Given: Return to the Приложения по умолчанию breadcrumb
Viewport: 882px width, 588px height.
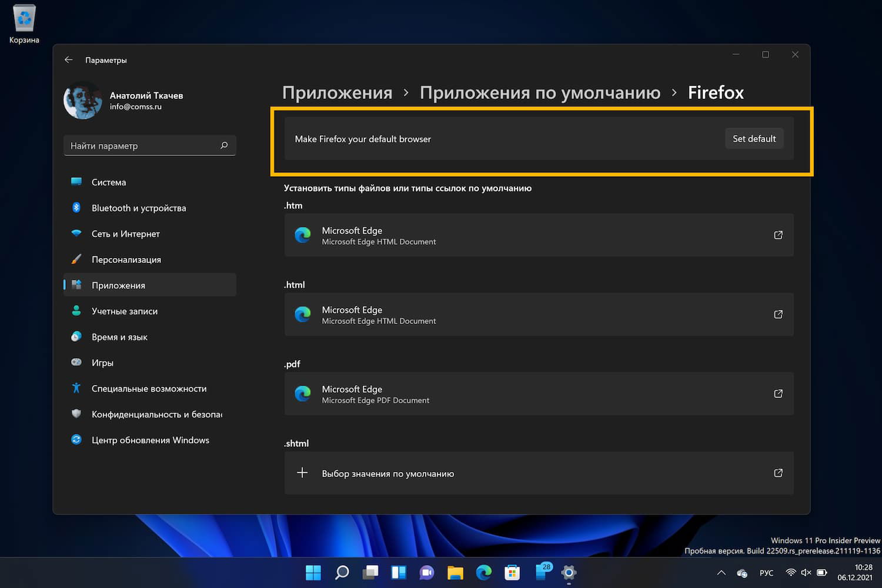Looking at the screenshot, I should click(x=540, y=93).
